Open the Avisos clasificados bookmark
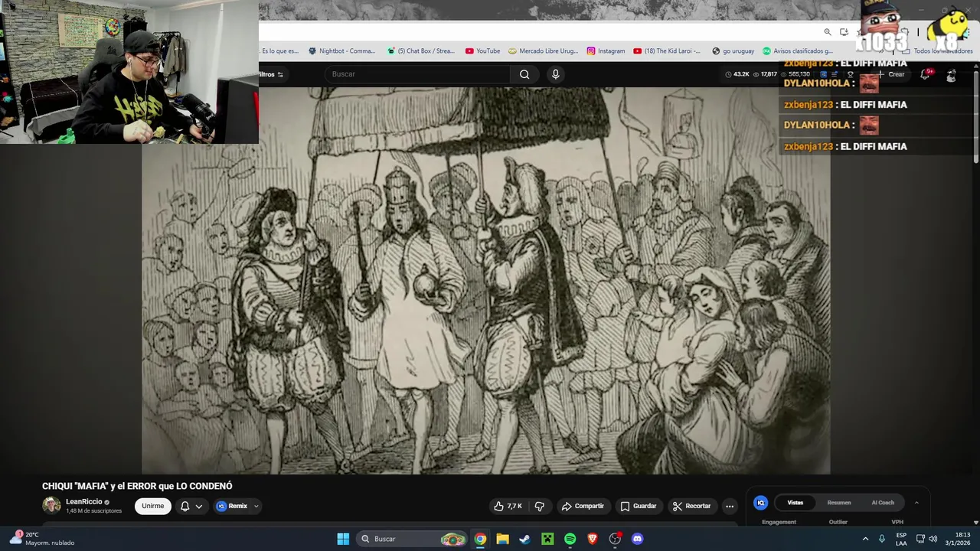Screen dimensions: 980x551 [797, 51]
